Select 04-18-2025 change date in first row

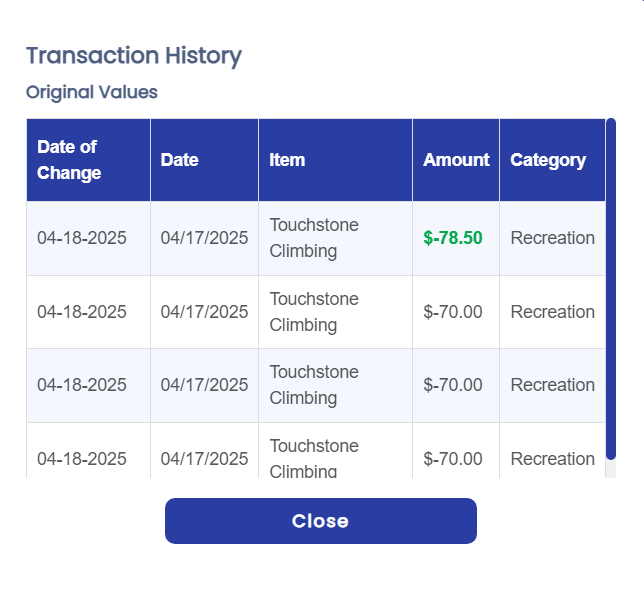[82, 238]
